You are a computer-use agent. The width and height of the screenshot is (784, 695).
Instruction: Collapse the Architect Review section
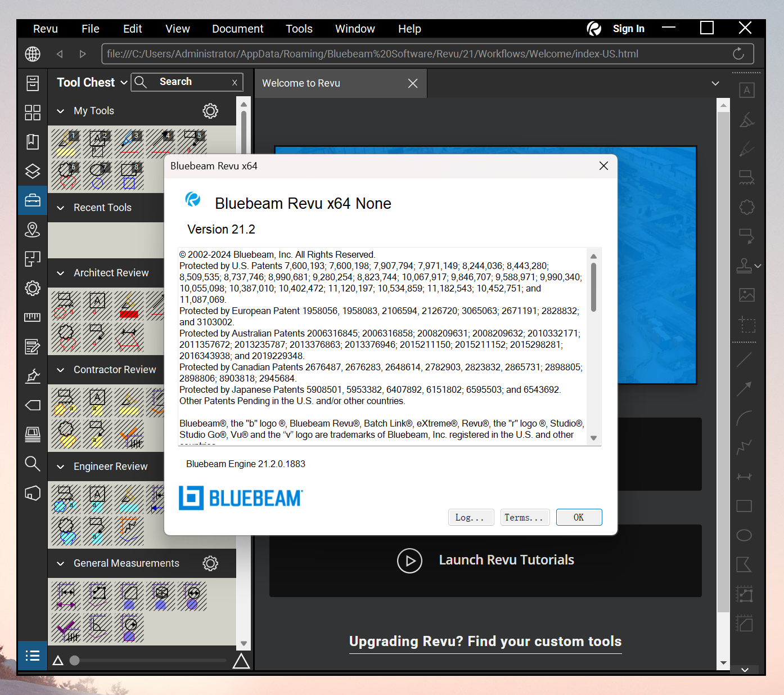tap(61, 273)
